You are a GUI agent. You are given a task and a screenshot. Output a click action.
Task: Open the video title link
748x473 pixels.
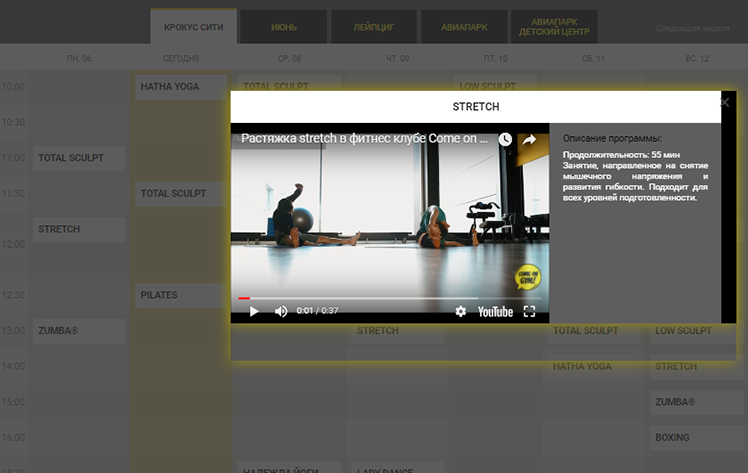364,138
